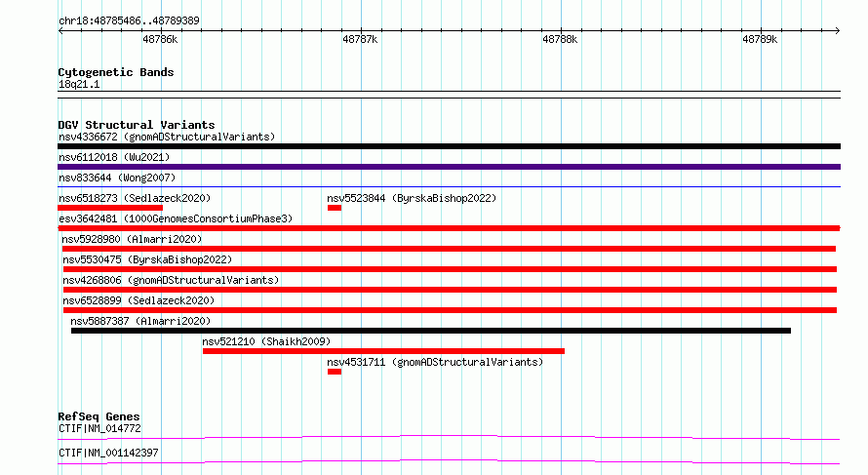Screen dimensions: 868x475
Task: Open variant nsv5928980 (Almarri2020) label
Action: [x=132, y=239]
